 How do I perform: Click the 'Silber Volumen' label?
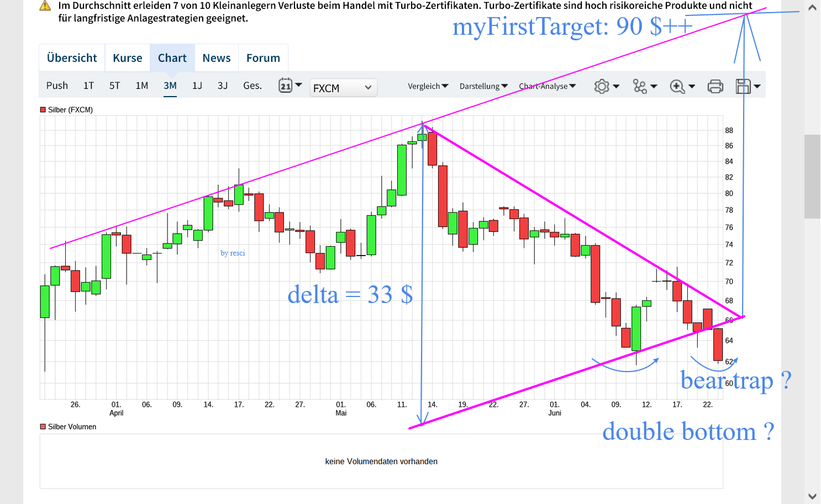[x=72, y=427]
